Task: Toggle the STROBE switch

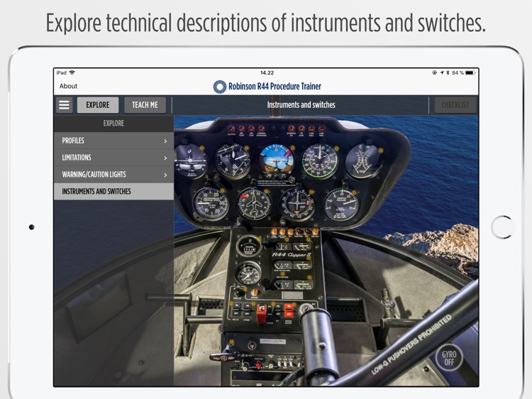Action: [248, 312]
